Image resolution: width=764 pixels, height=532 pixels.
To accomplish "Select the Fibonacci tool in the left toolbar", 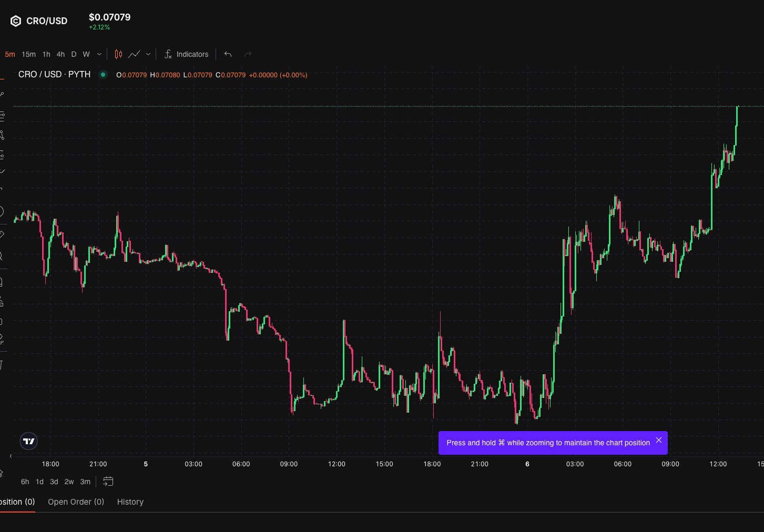I will coord(2,115).
